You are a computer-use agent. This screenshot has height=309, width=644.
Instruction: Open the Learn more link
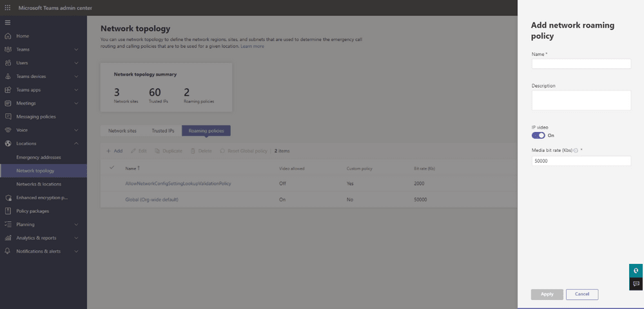click(x=252, y=46)
